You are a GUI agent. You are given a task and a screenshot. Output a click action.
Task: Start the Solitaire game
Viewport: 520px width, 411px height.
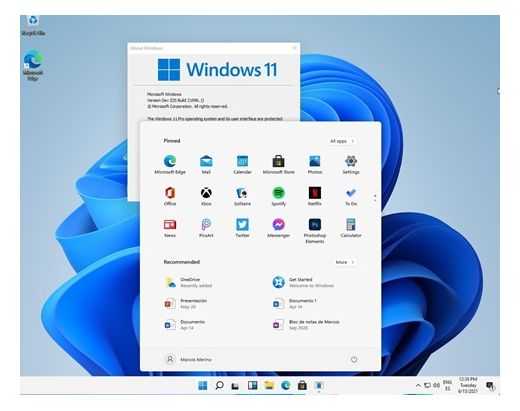(242, 196)
